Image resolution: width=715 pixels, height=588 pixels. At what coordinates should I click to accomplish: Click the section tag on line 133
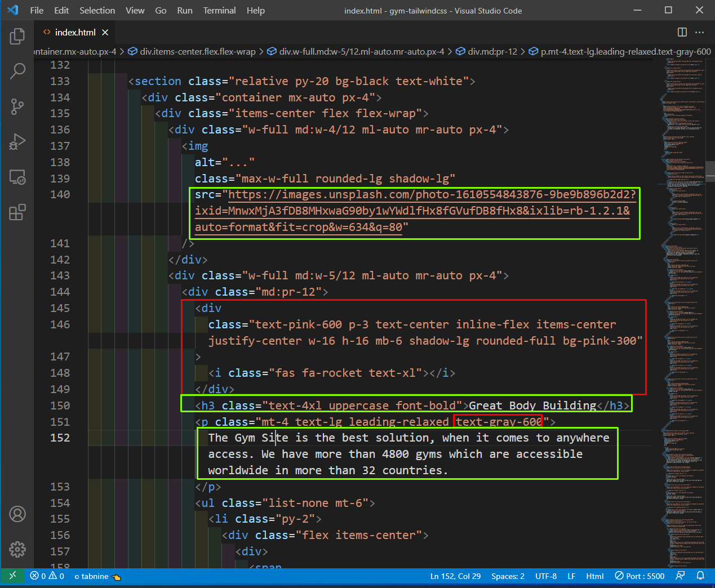(158, 81)
